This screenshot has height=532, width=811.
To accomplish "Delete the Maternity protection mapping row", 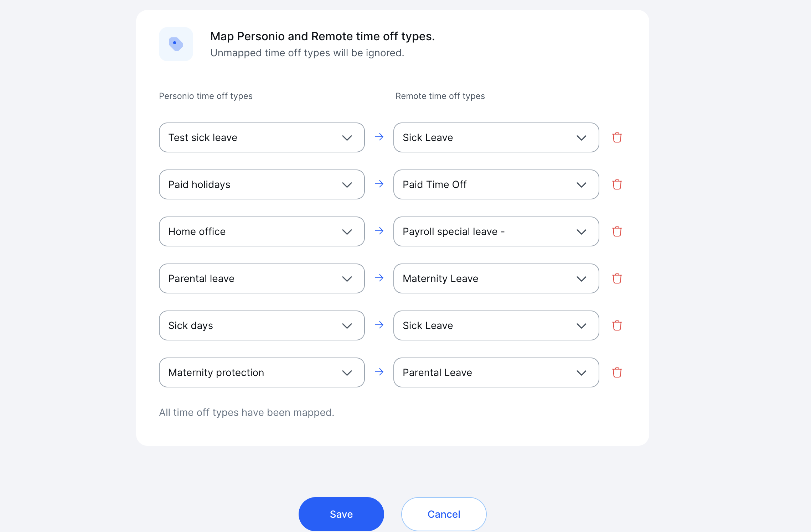I will point(617,372).
